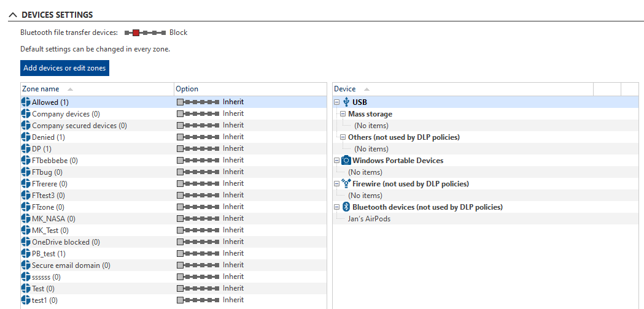Click the zone icon beside Denied (1)
The width and height of the screenshot is (644, 309).
tap(26, 137)
